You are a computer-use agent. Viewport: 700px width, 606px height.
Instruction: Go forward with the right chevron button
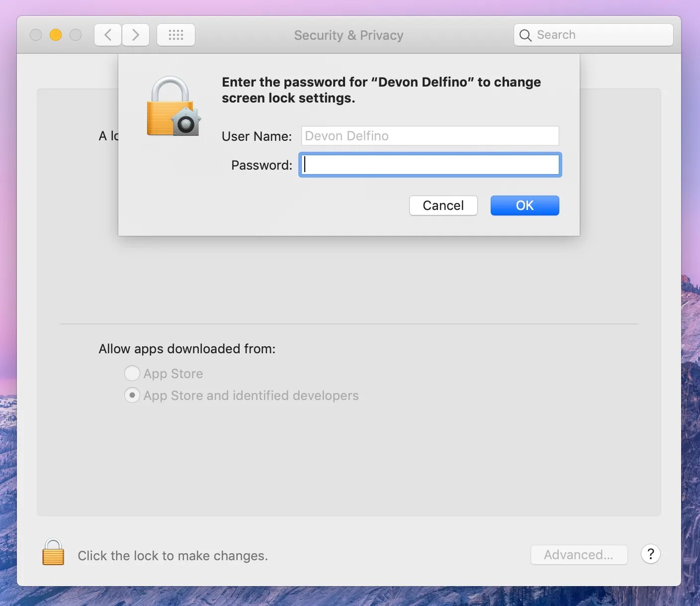tap(136, 35)
